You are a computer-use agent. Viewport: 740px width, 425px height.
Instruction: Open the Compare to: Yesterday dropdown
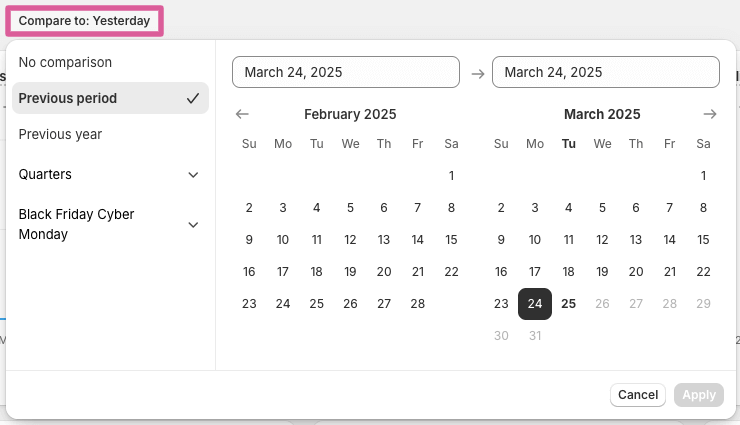click(x=84, y=20)
